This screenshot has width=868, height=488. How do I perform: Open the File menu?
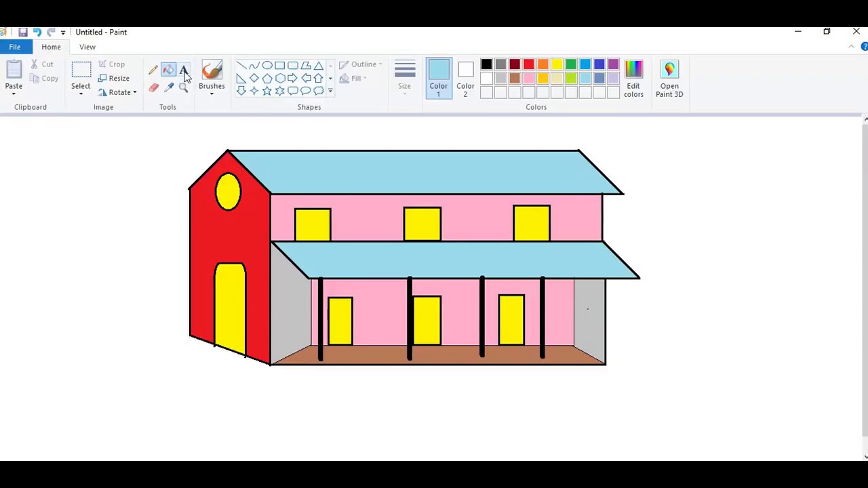[x=14, y=46]
